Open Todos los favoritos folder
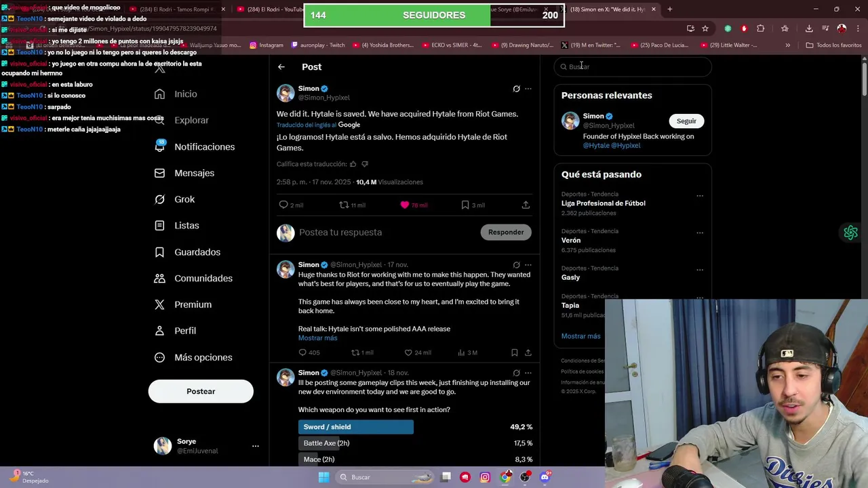Screen dimensions: 868x488 pyautogui.click(x=833, y=45)
